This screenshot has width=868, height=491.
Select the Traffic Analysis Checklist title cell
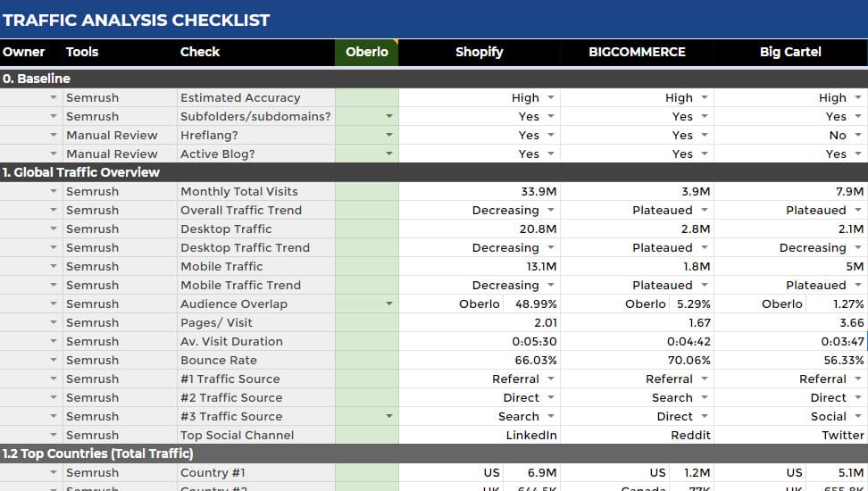(x=136, y=20)
